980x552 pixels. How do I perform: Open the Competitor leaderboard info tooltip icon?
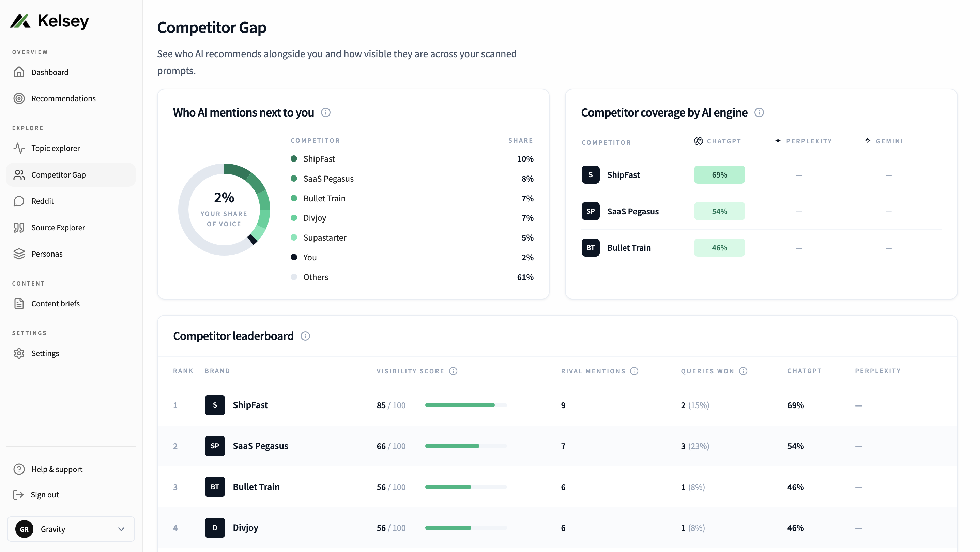click(x=305, y=336)
